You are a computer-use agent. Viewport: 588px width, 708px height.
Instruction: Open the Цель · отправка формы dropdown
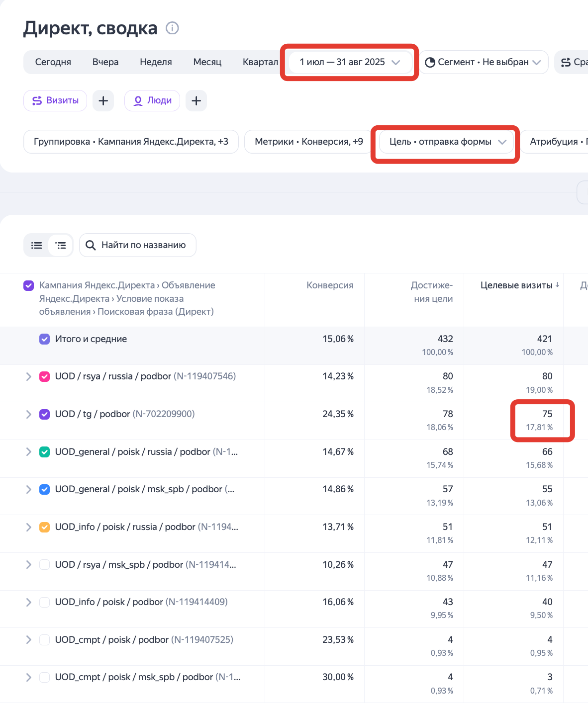(x=446, y=142)
